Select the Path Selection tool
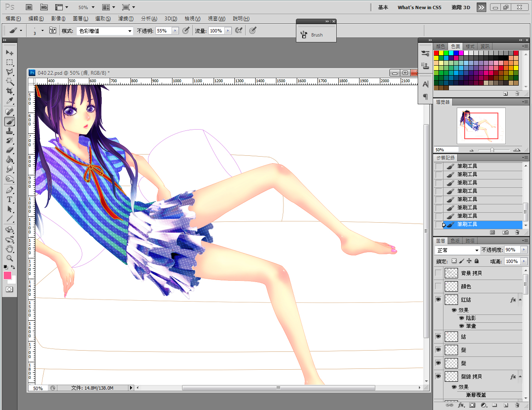532x410 pixels. click(x=10, y=209)
